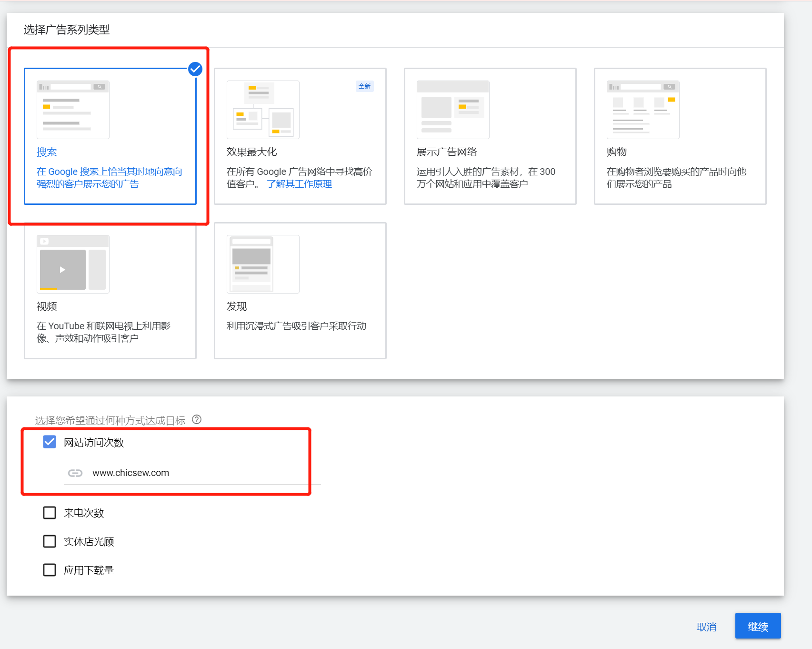Choose the 展示广告网络 campaign card

coord(490,136)
